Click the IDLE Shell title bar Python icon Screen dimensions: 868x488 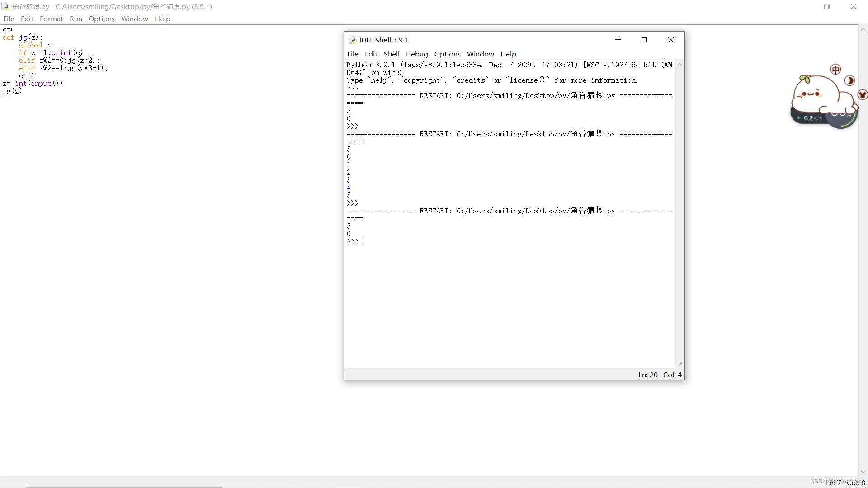[x=353, y=40]
